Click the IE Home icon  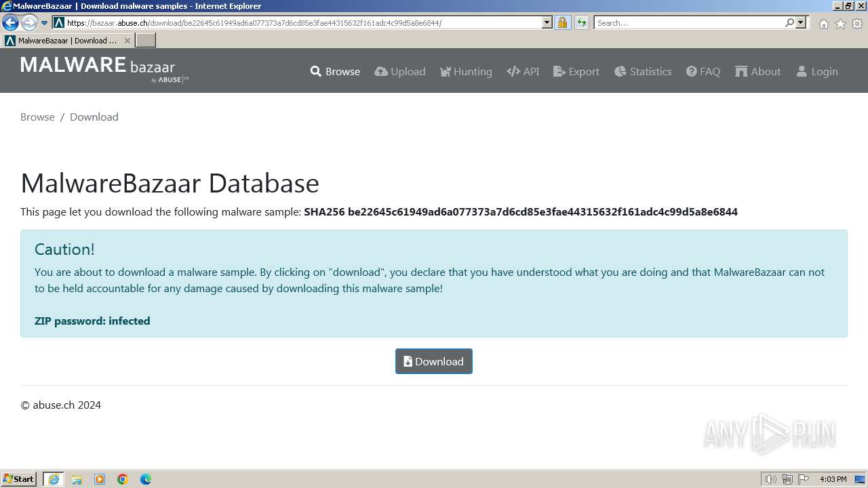point(823,24)
